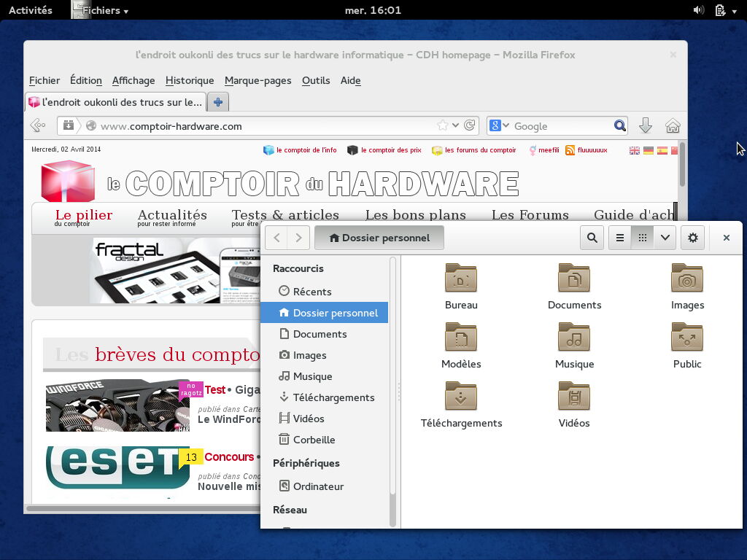The image size is (747, 560).
Task: Select the Tests & articles menu item
Action: [x=285, y=214]
